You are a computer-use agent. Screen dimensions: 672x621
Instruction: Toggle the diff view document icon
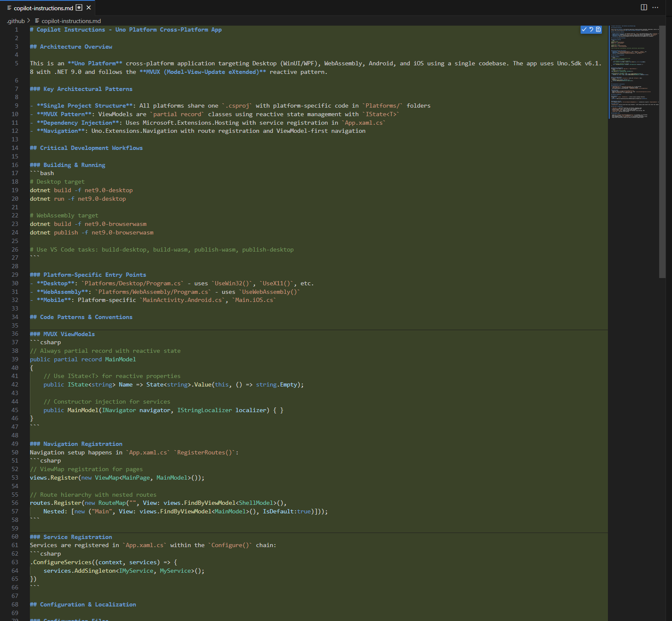click(598, 29)
